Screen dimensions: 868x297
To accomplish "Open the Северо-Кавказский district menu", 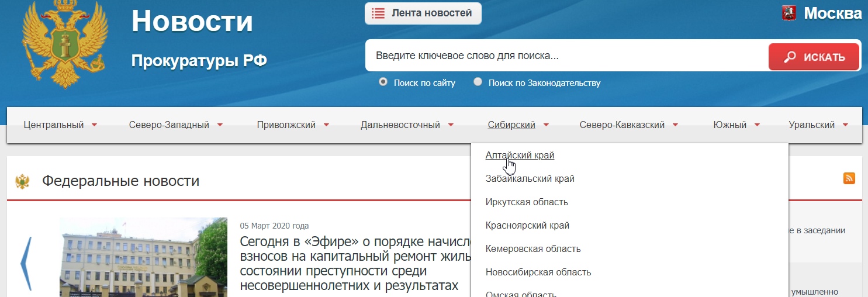I will [622, 125].
